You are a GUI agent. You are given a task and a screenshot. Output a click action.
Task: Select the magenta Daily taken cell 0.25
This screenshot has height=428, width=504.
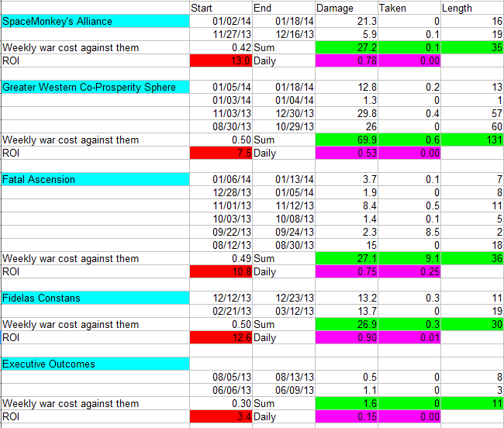click(x=409, y=271)
